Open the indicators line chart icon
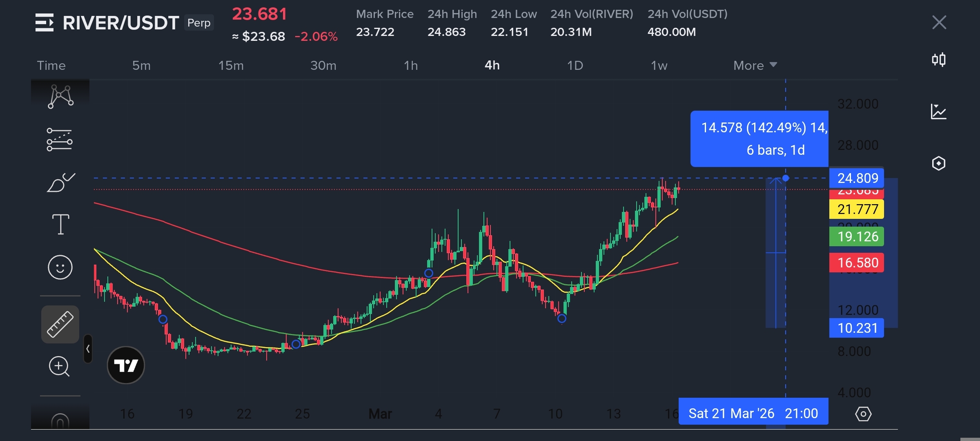980x441 pixels. [x=938, y=111]
